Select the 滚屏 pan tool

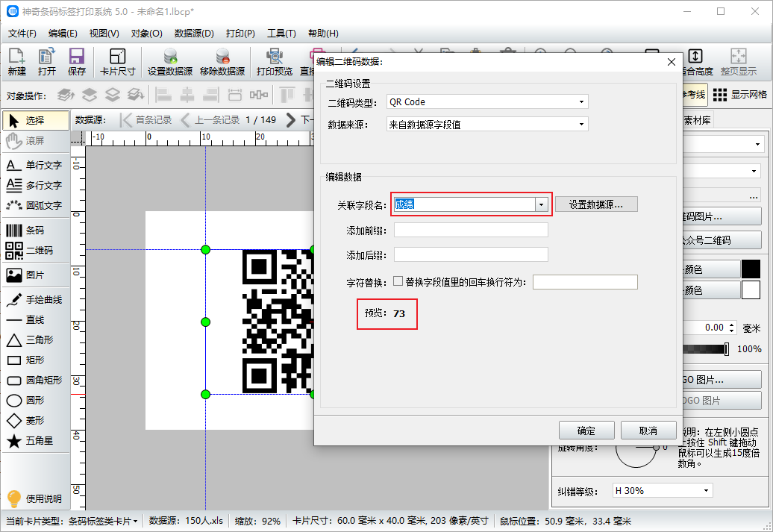pyautogui.click(x=36, y=141)
